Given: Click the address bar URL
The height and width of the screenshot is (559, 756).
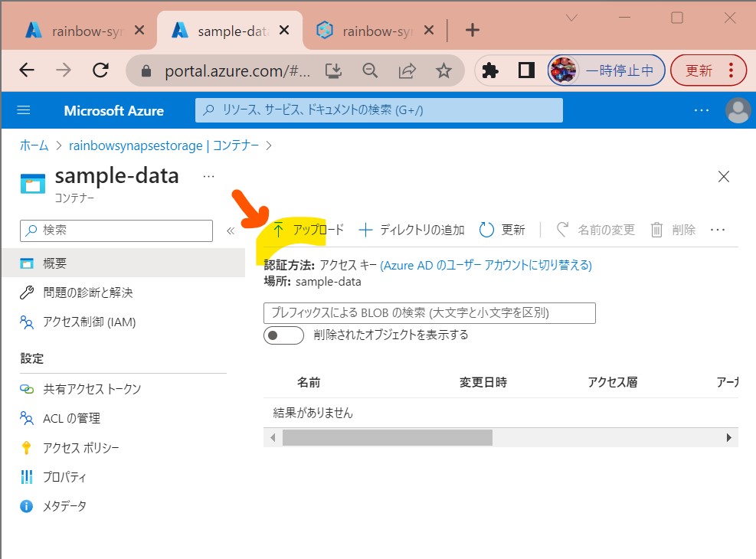Looking at the screenshot, I should (x=237, y=71).
